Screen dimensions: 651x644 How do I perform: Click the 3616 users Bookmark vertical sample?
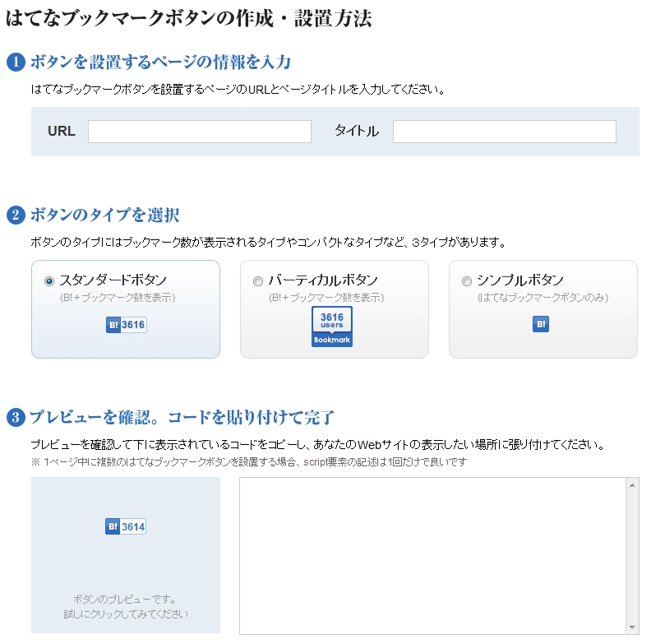pyautogui.click(x=332, y=327)
